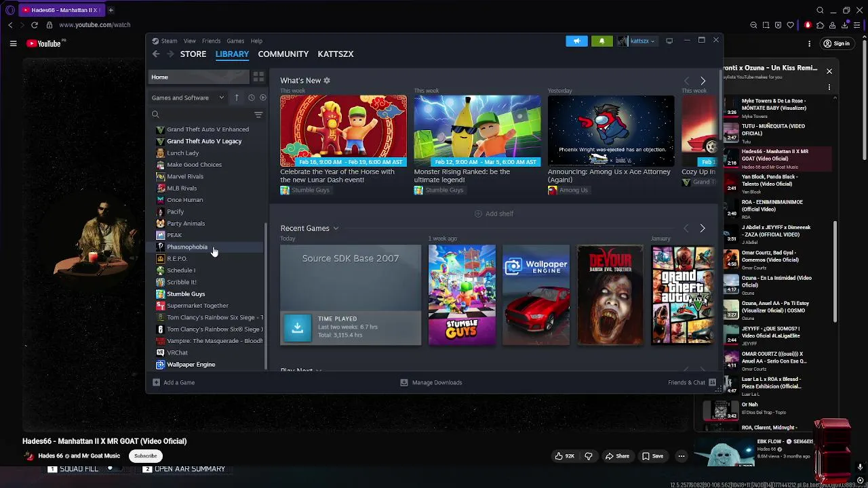
Task: Open Friends & Chat icon in Steam
Action: tap(712, 382)
